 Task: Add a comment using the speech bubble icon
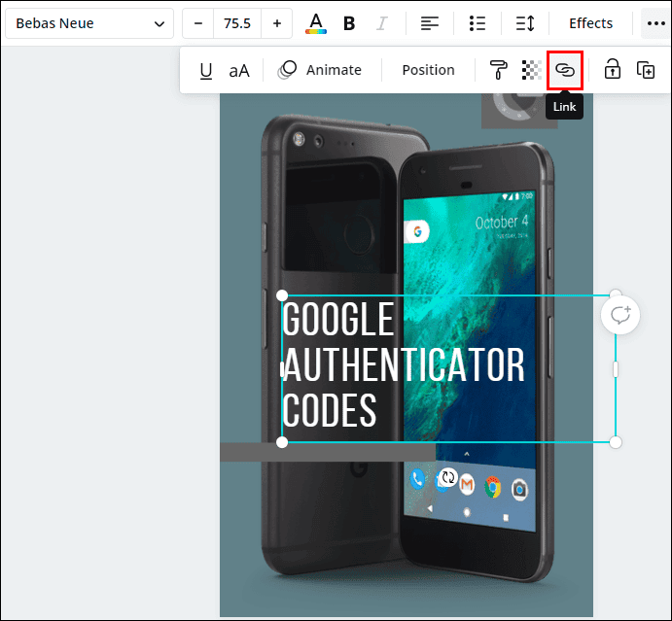[x=620, y=315]
